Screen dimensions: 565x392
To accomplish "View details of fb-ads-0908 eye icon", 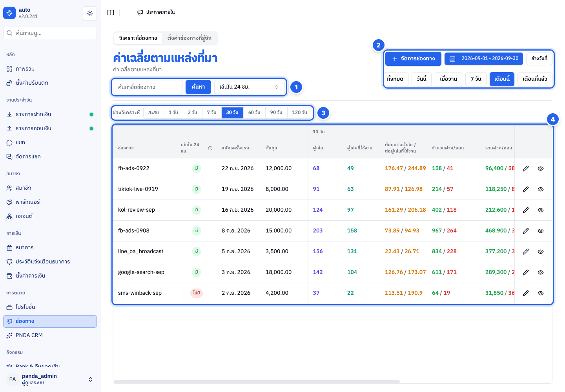I will (x=541, y=231).
